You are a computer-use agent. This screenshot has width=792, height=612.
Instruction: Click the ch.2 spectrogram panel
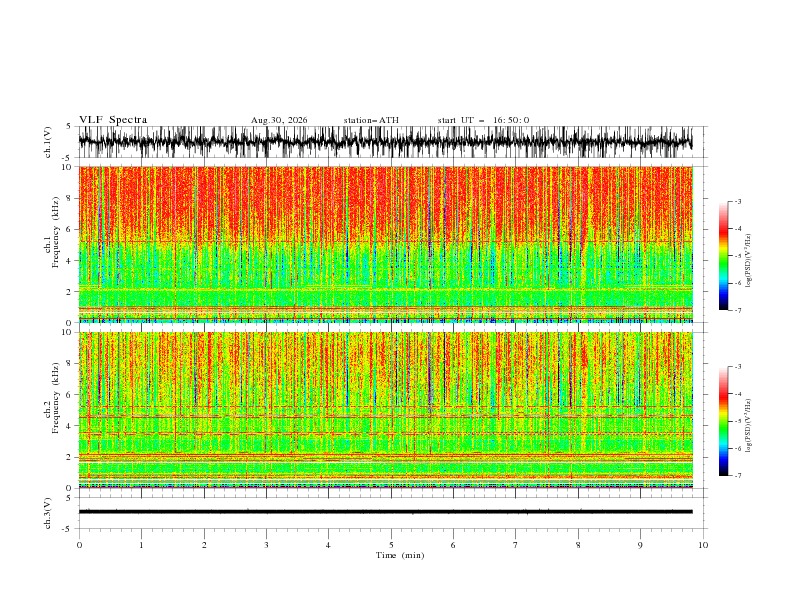(x=385, y=410)
